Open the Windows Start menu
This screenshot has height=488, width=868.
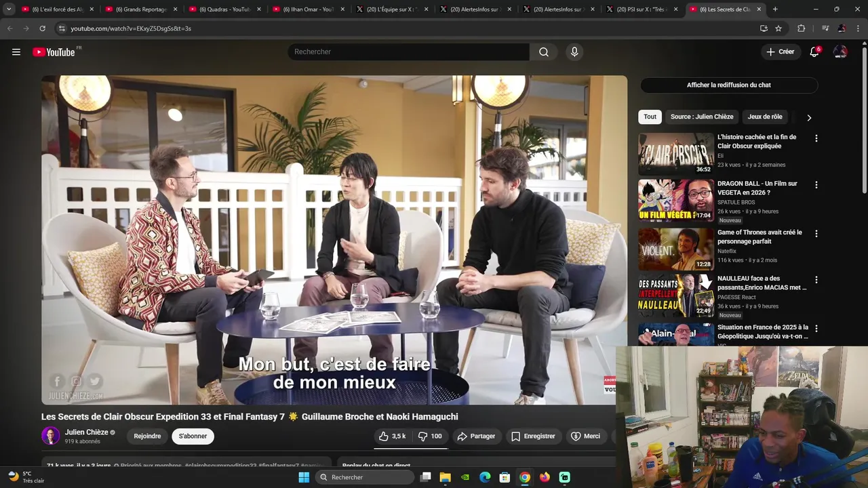[x=304, y=477]
